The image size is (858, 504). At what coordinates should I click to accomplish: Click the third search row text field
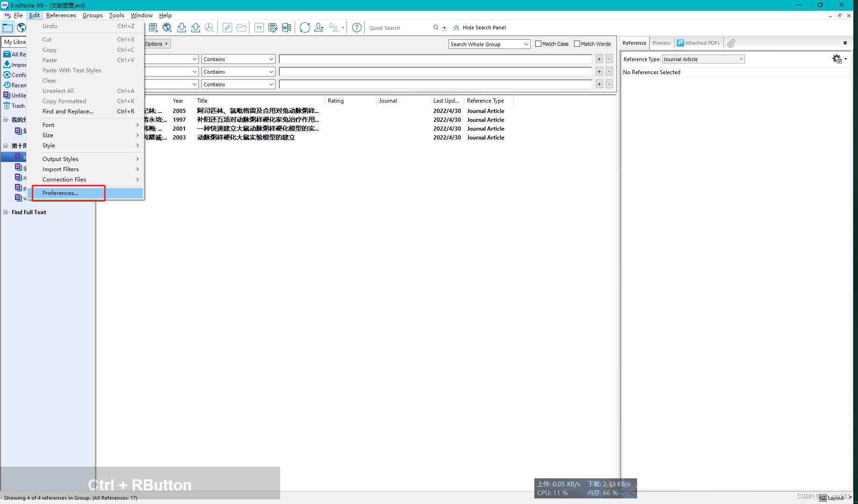coord(435,84)
